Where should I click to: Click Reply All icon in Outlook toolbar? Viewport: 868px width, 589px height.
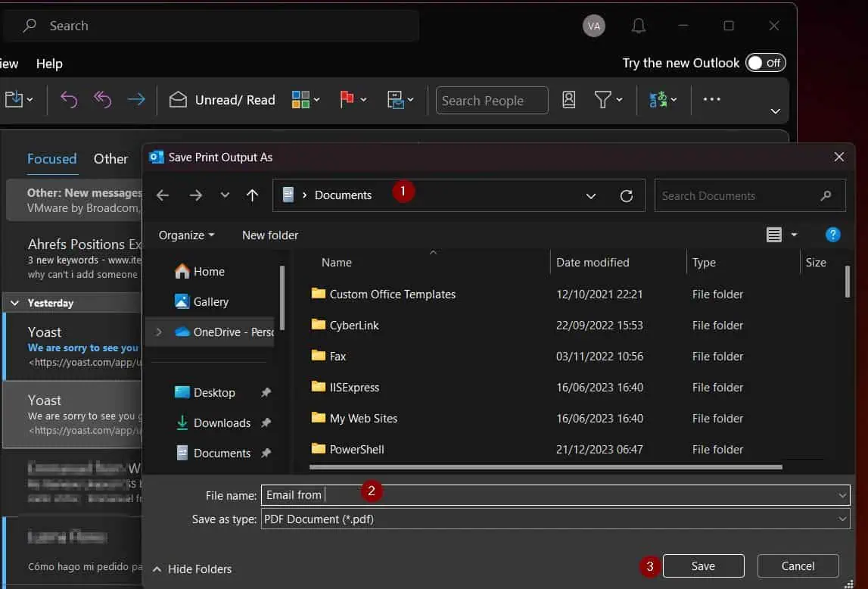click(x=102, y=100)
